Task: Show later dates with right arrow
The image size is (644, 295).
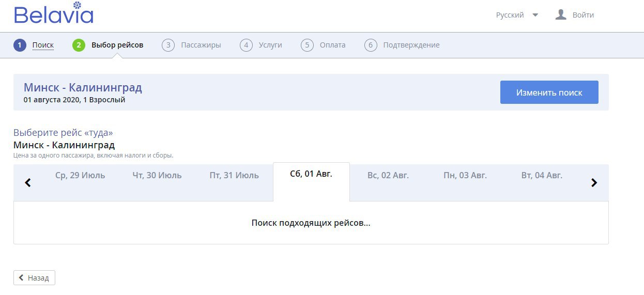Action: [594, 182]
